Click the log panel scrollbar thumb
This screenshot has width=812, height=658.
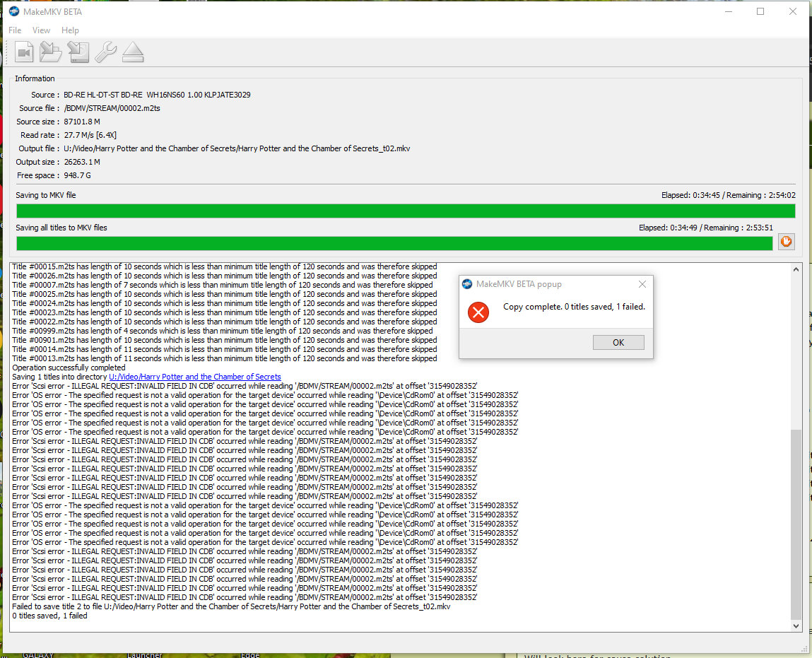tap(796, 524)
